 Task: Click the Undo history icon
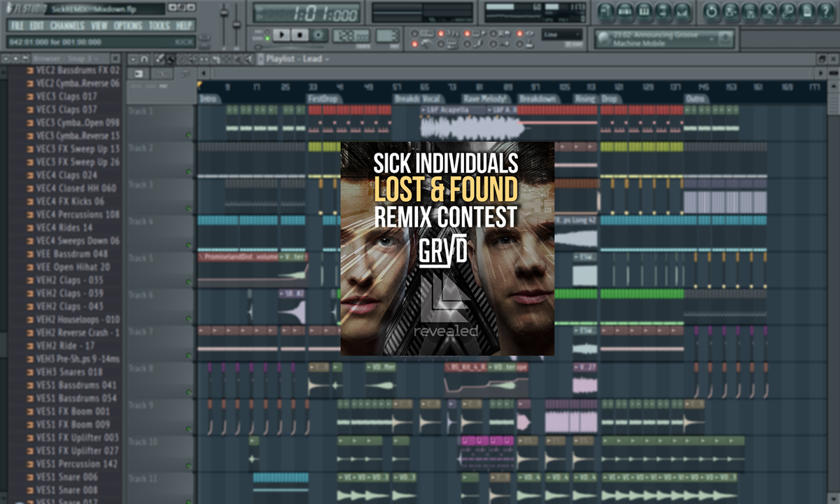click(x=711, y=11)
